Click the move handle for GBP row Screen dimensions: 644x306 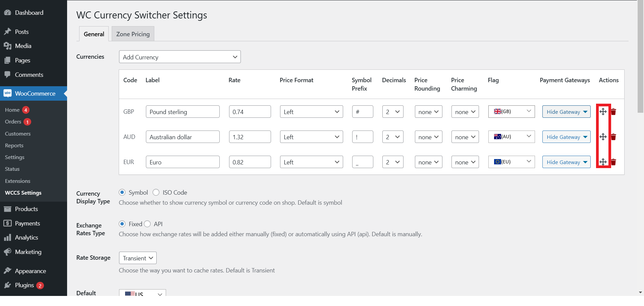tap(603, 112)
